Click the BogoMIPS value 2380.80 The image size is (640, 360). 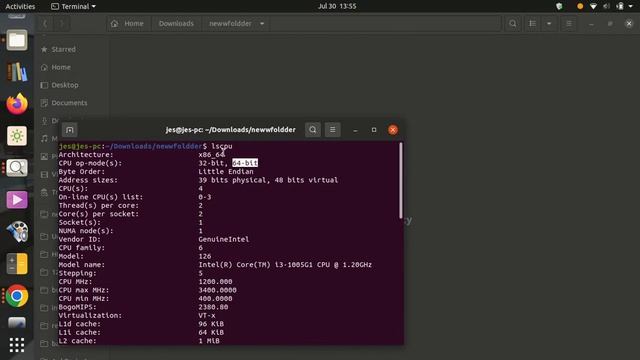213,307
